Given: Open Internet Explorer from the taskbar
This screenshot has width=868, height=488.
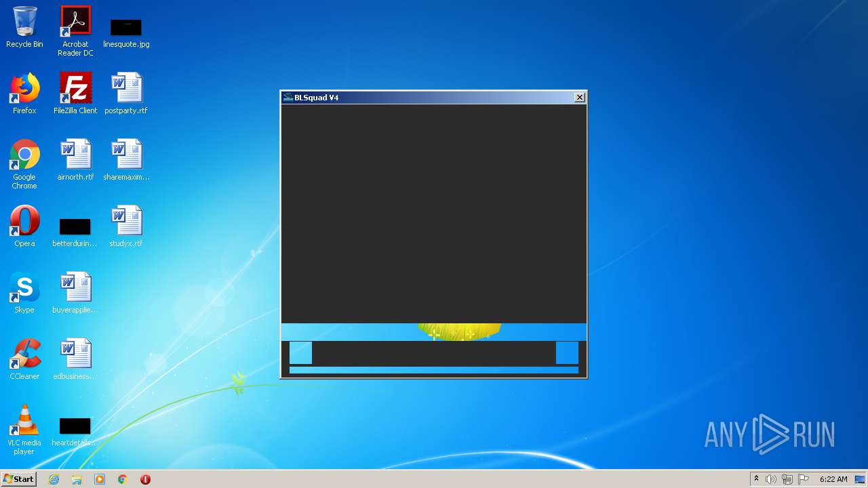Looking at the screenshot, I should click(54, 479).
